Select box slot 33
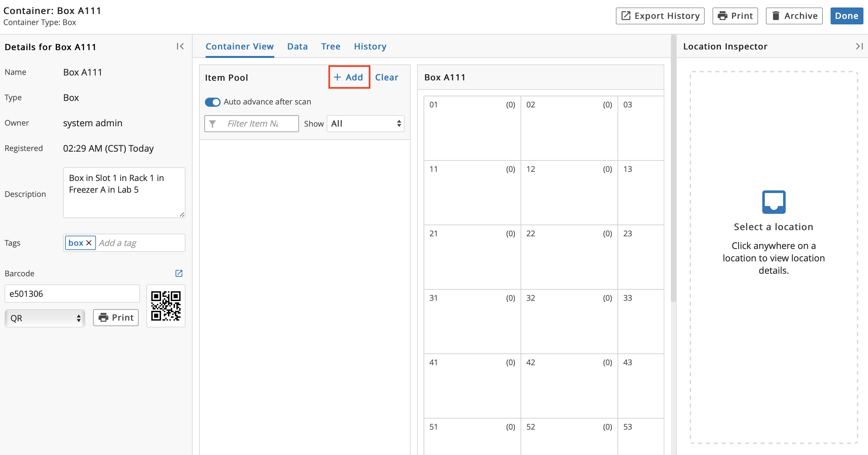 click(x=641, y=322)
